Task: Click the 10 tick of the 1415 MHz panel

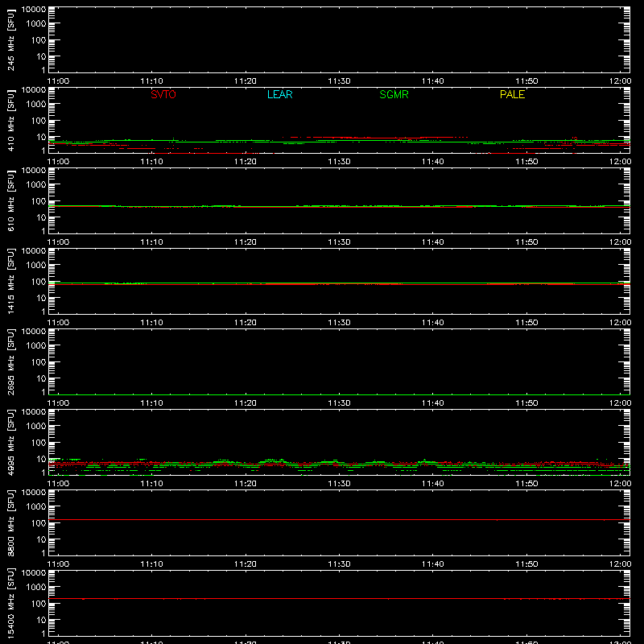Action: (41, 298)
